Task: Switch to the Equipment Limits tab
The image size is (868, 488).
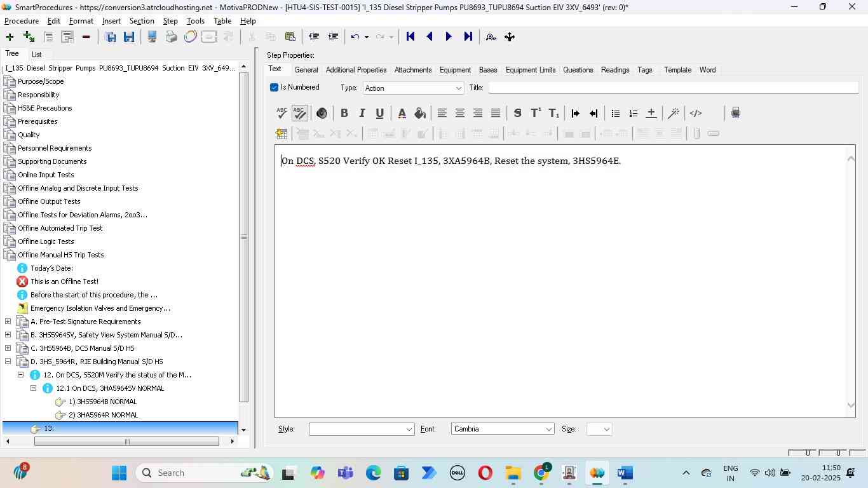Action: click(x=531, y=70)
